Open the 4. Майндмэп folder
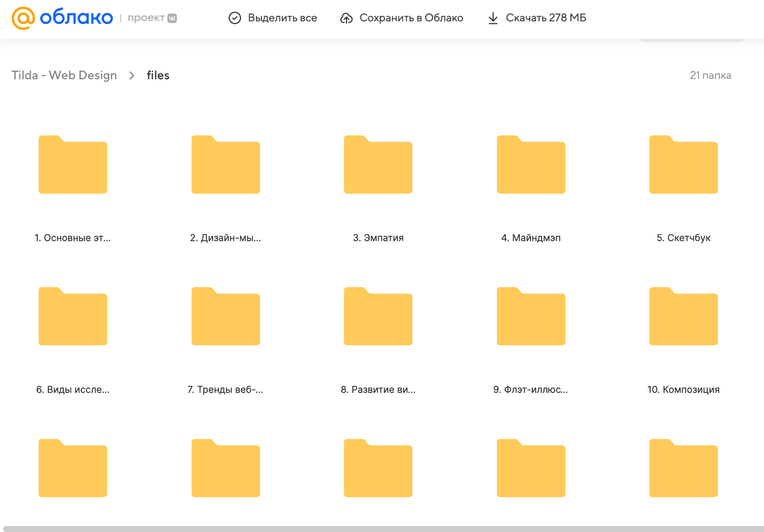Screen dimensions: 764x532 531,165
